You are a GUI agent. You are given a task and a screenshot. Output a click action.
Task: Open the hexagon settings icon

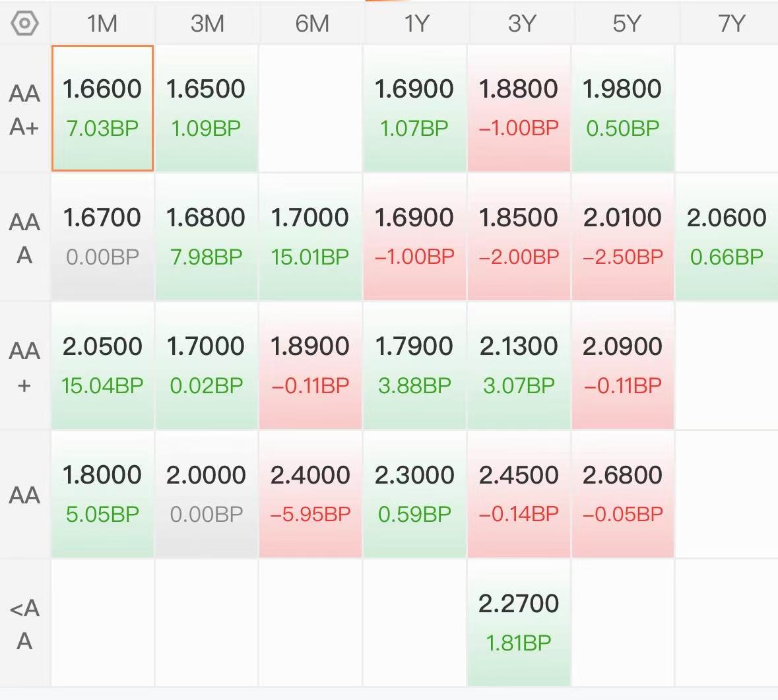(x=24, y=23)
